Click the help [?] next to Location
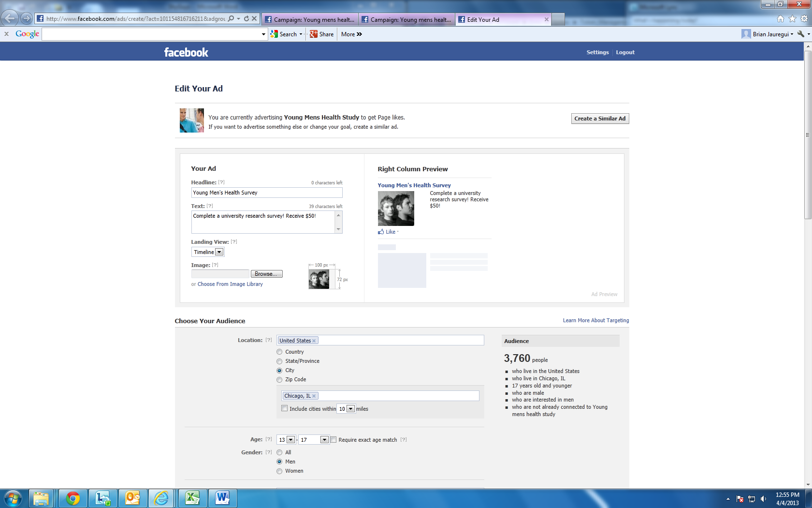The image size is (812, 508). pos(269,340)
